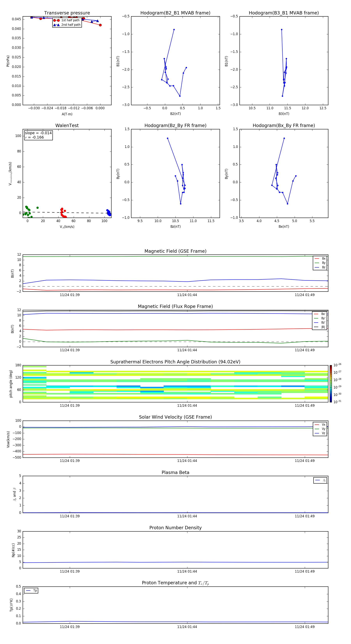The width and height of the screenshot is (351, 644).
Task: Click the red dot cluster in WalenTest
Action: 63,213
